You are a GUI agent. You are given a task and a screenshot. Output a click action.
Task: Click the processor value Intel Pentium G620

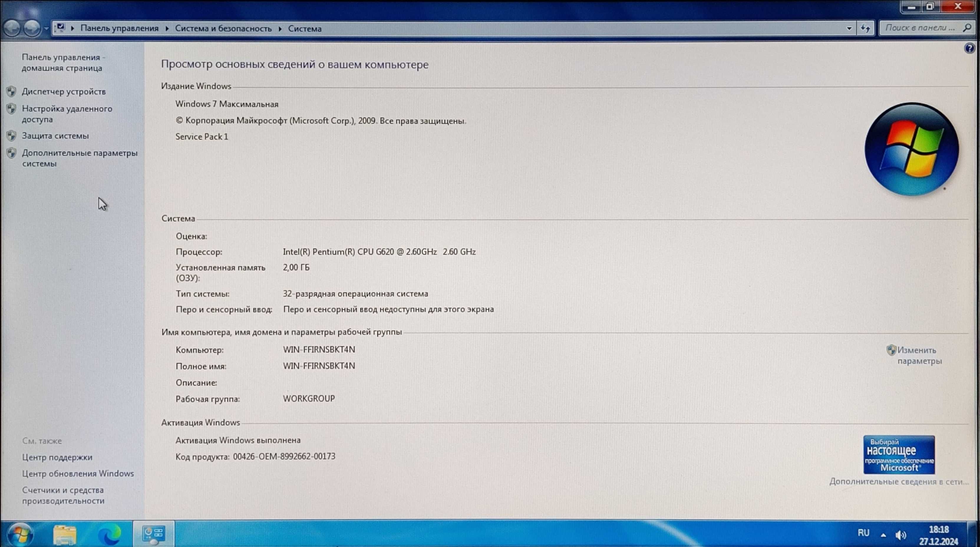379,252
